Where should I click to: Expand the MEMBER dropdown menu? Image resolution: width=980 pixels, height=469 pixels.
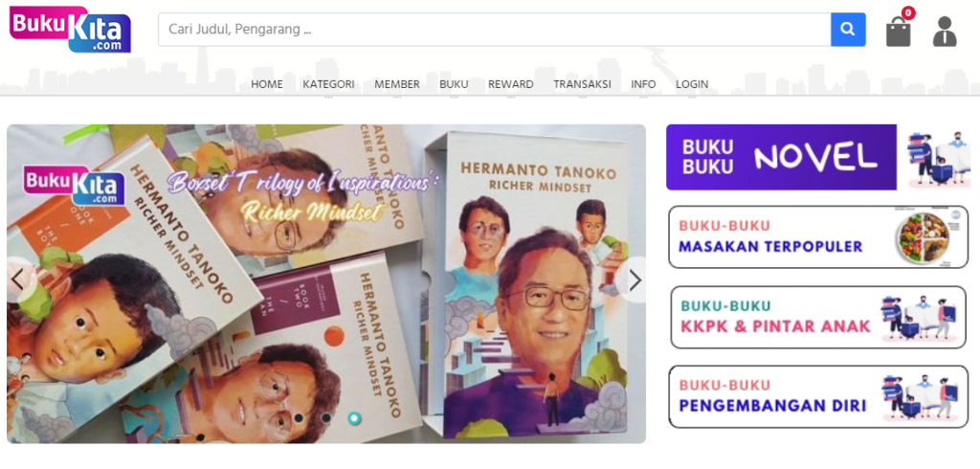397,84
